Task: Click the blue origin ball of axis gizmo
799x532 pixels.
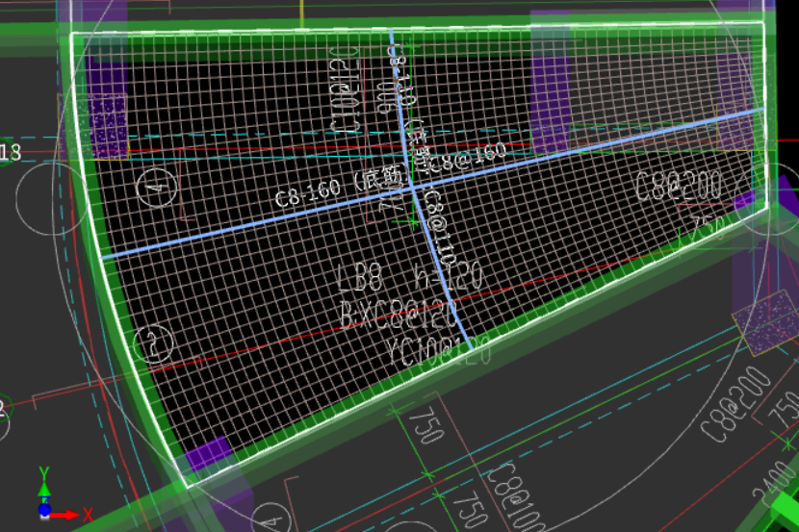Action: (x=45, y=510)
